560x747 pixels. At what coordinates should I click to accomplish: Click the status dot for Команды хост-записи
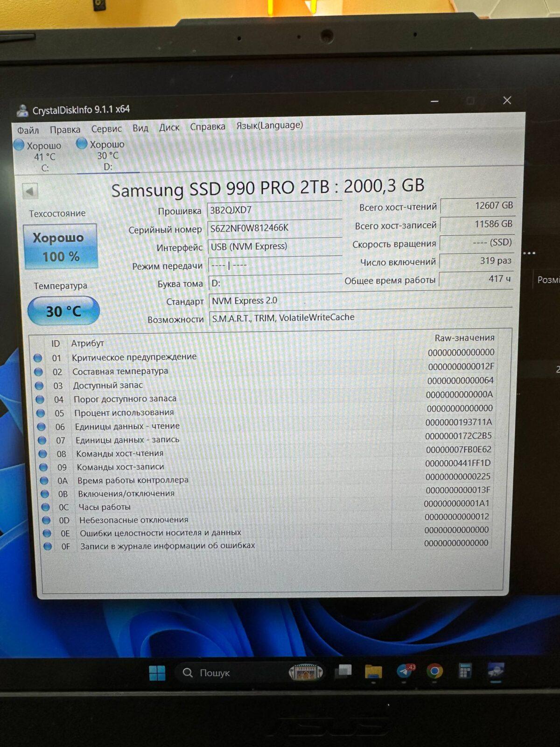click(43, 467)
